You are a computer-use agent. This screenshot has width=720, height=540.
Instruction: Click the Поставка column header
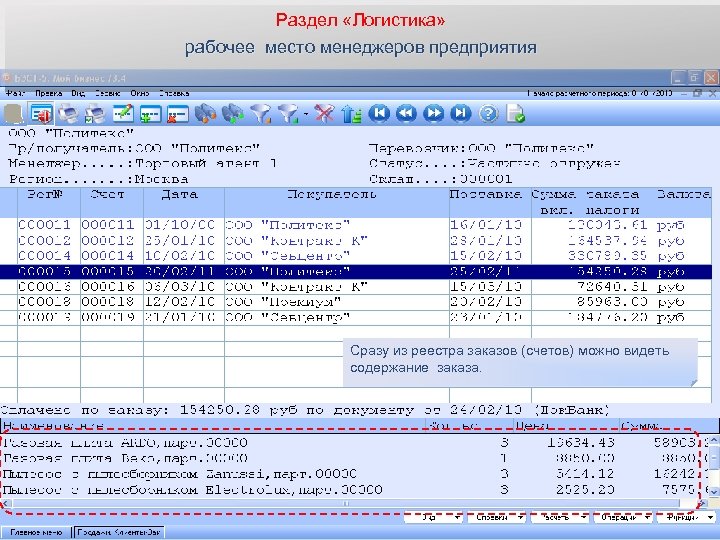point(490,202)
